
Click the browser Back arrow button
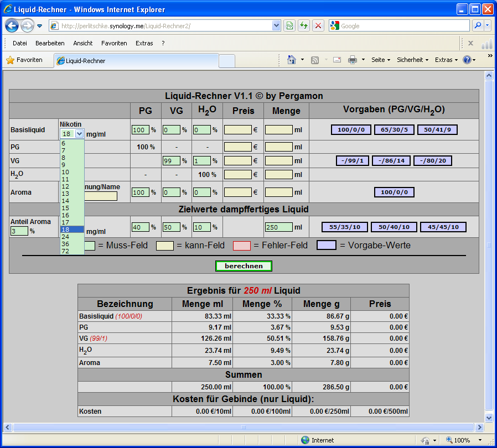pos(12,25)
